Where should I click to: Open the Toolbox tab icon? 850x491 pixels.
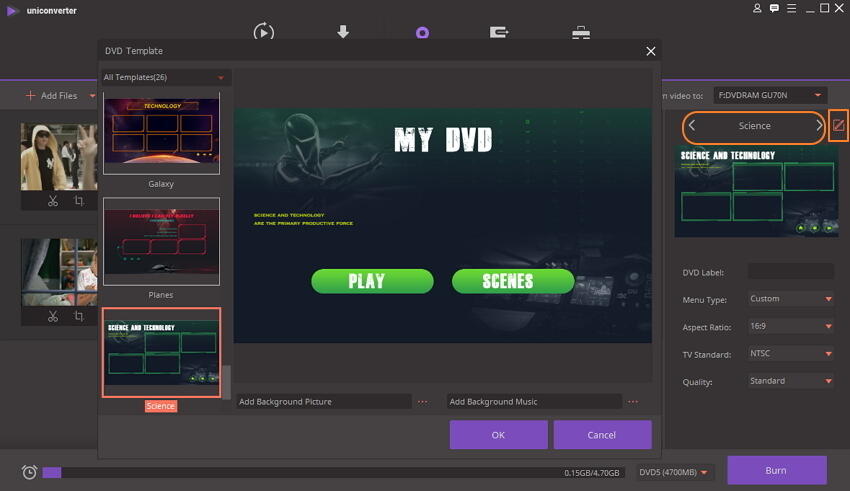[x=581, y=33]
